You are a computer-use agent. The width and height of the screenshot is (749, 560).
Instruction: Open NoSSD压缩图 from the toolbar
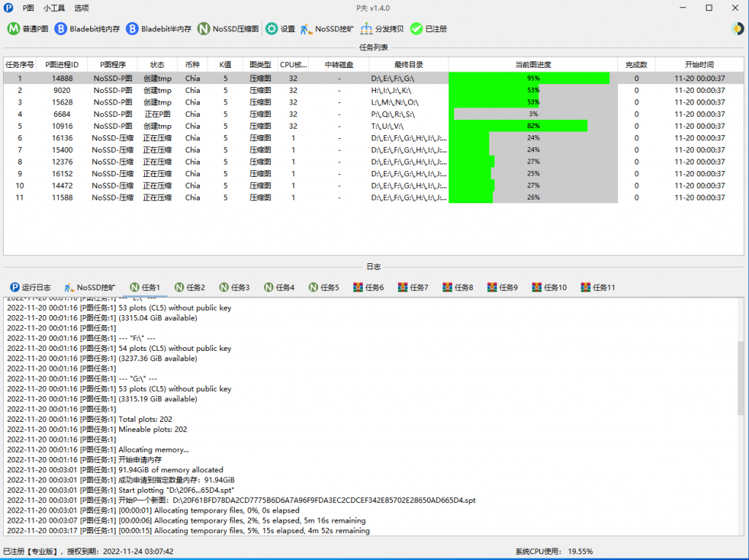205,29
